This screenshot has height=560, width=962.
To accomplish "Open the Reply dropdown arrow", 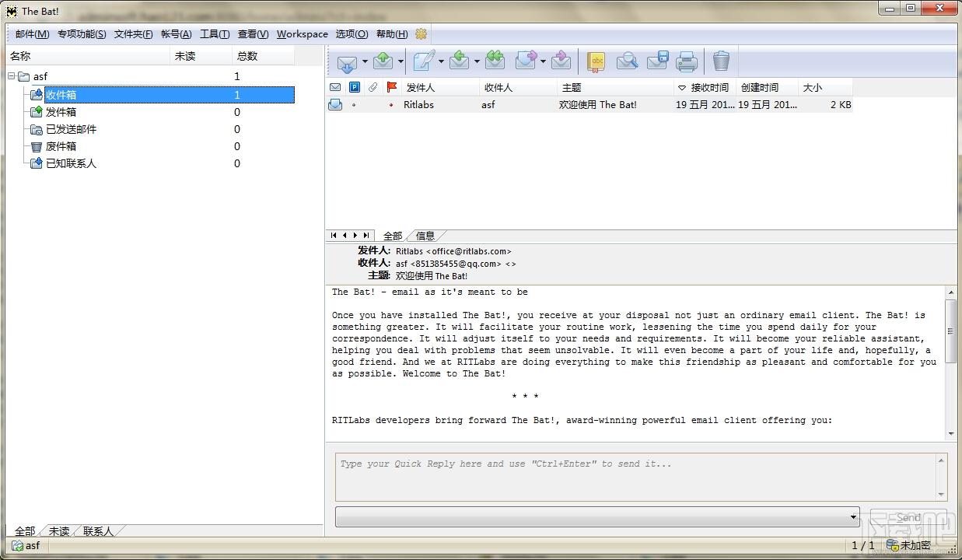I will click(477, 61).
